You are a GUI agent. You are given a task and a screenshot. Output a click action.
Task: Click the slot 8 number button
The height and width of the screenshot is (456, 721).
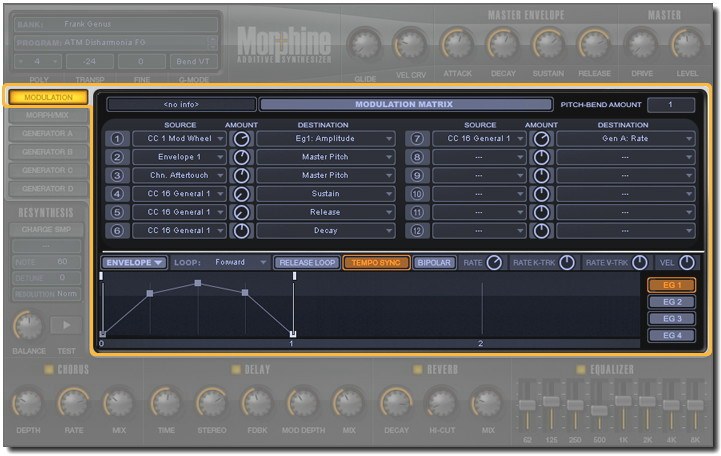(x=417, y=157)
